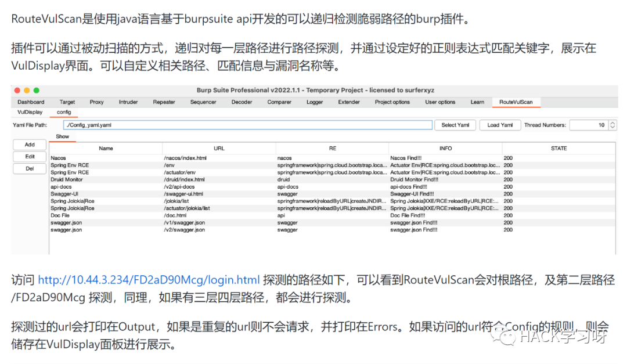Select the Nacos row

point(332,158)
